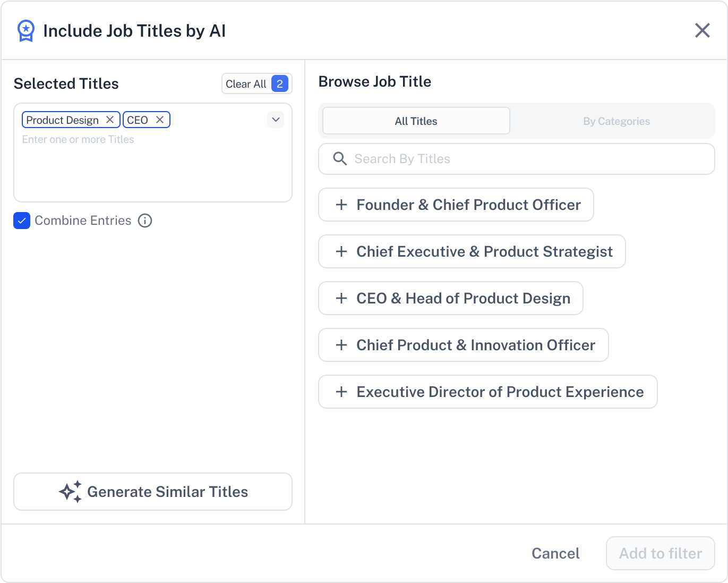Close the Include Job Titles dialog
The image size is (728, 583).
click(x=703, y=30)
